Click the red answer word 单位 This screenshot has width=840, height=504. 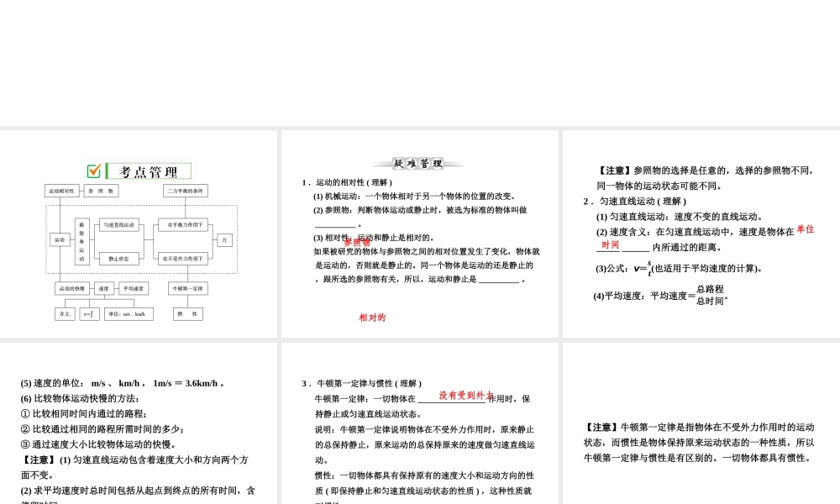[806, 229]
